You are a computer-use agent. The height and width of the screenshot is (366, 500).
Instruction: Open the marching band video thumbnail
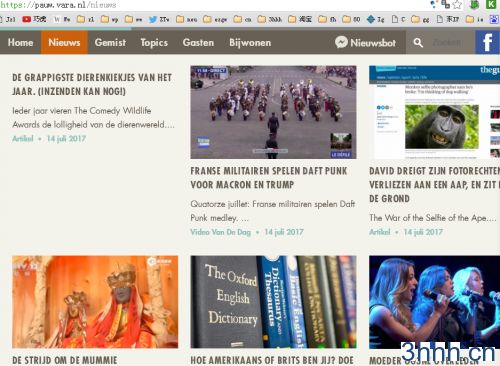point(273,112)
